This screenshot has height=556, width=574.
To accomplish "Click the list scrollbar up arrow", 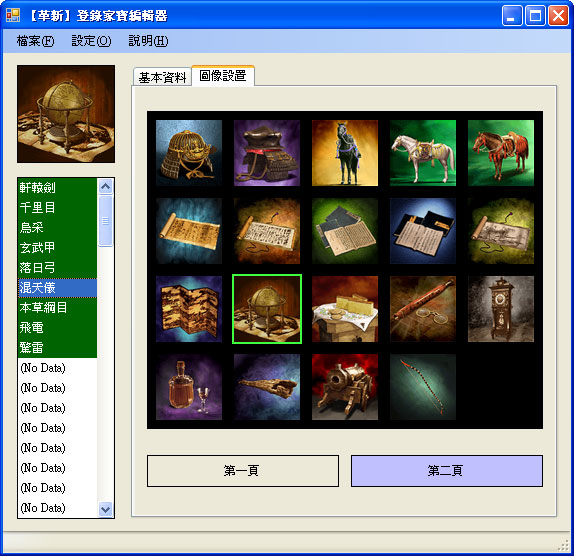I will [105, 187].
